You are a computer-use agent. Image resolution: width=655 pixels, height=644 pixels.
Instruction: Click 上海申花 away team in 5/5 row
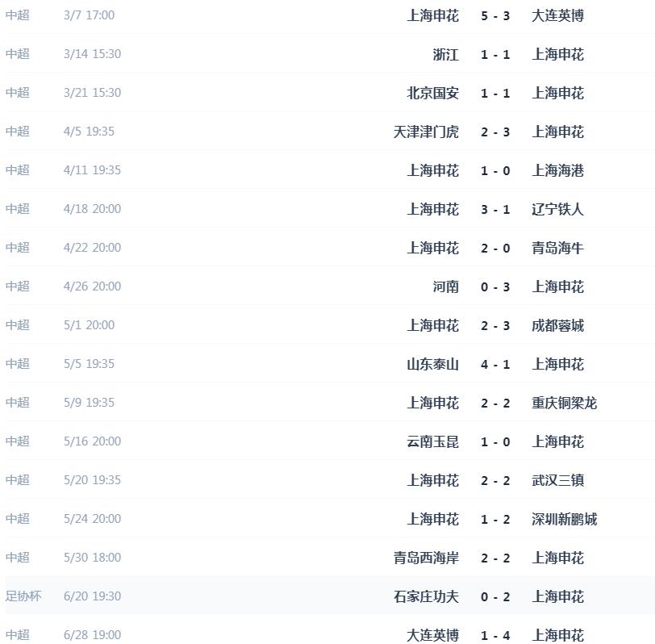pyautogui.click(x=557, y=365)
